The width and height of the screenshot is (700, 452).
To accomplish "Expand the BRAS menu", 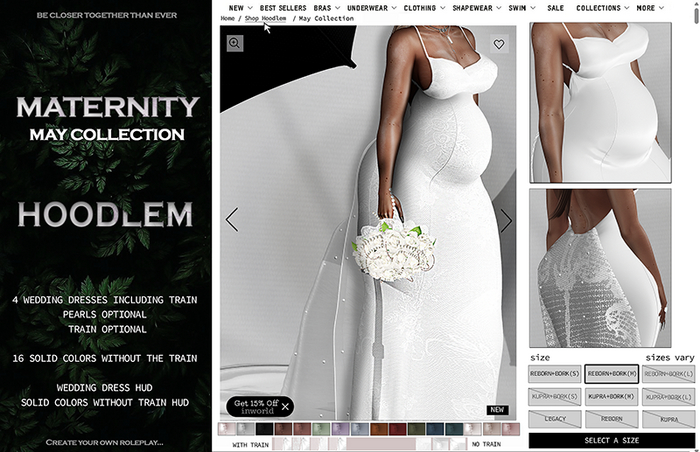I will (x=326, y=8).
